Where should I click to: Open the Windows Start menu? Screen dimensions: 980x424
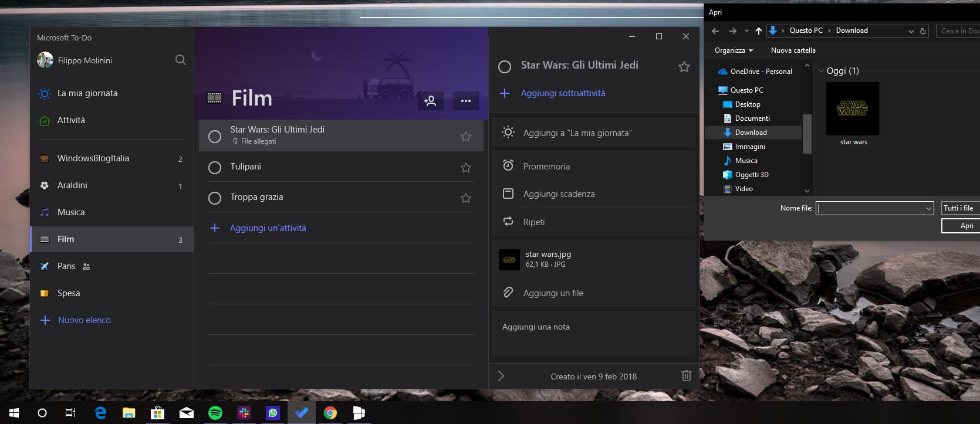pyautogui.click(x=14, y=413)
